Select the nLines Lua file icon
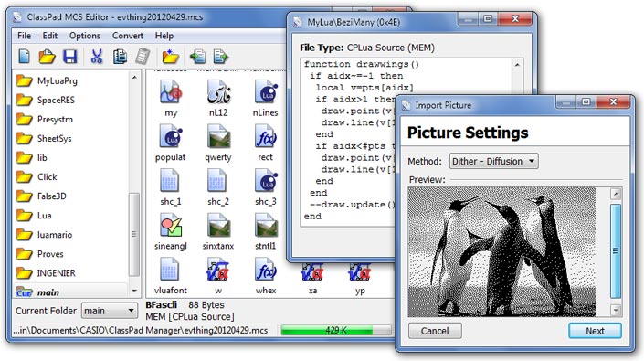Viewport: 644px width, 361px height. tap(265, 92)
